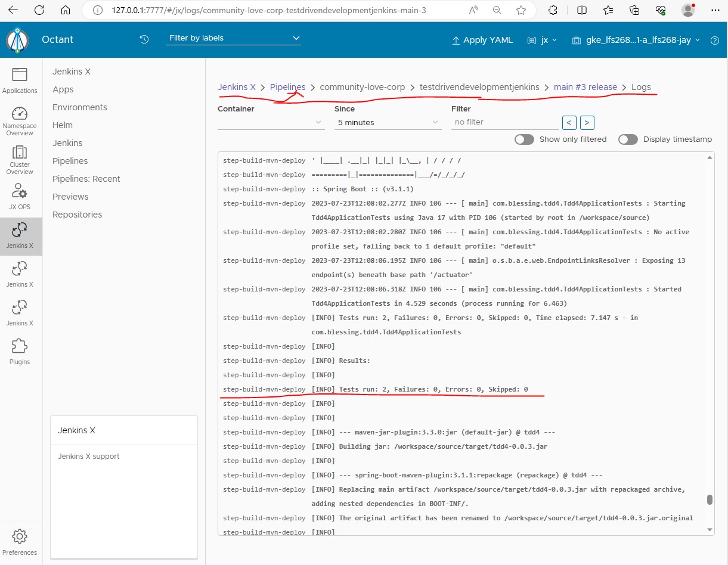Open main #3 release breadcrumb link

(x=585, y=87)
